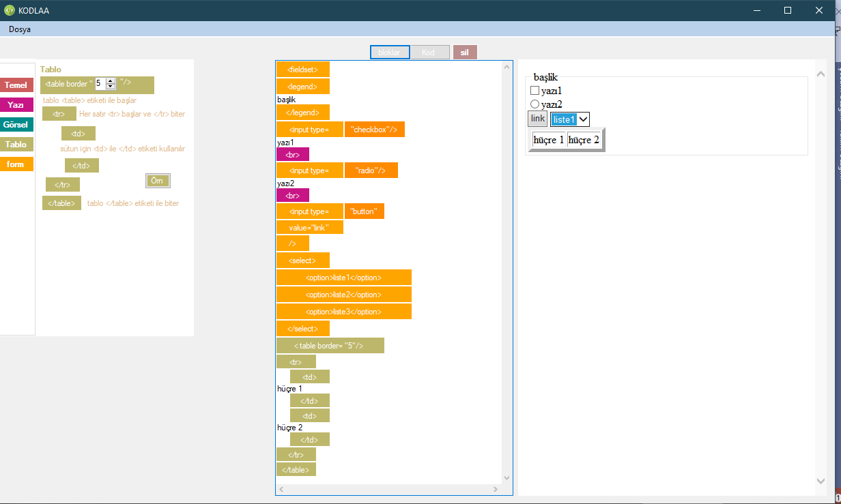Select the < table border= "5"/> block
841x504 pixels.
click(x=330, y=346)
